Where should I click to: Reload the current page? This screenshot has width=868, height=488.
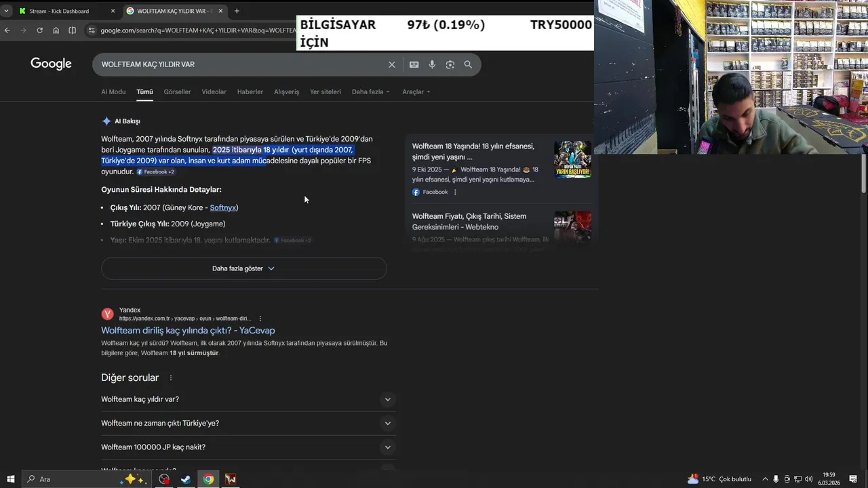(39, 30)
